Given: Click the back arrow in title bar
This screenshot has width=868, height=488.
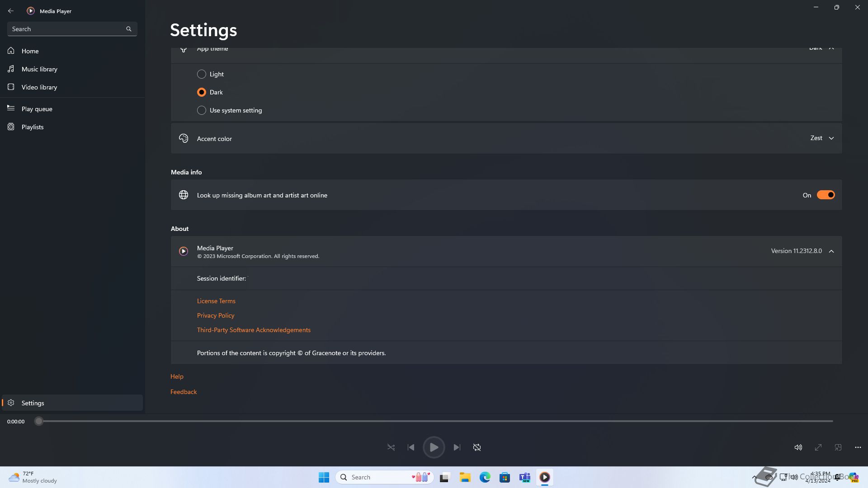Looking at the screenshot, I should click(11, 11).
